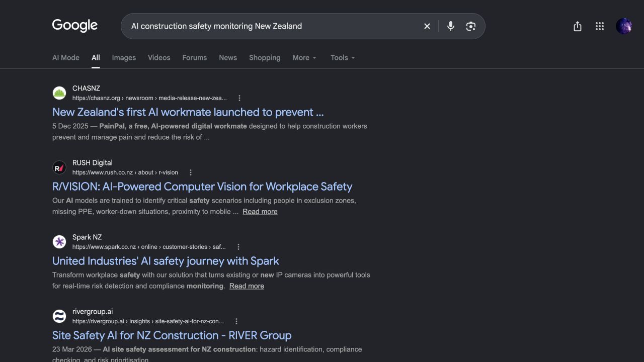
Task: Click the share icon in header
Action: click(x=578, y=26)
